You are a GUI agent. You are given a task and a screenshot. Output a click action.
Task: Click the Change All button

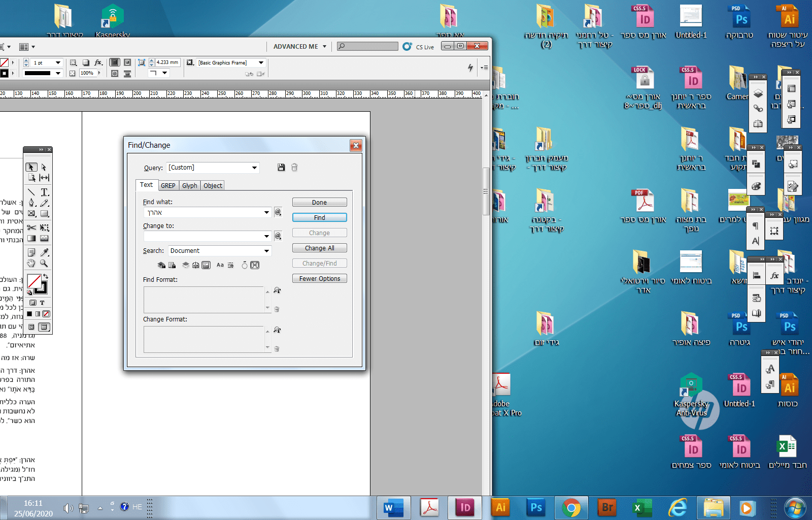tap(320, 248)
